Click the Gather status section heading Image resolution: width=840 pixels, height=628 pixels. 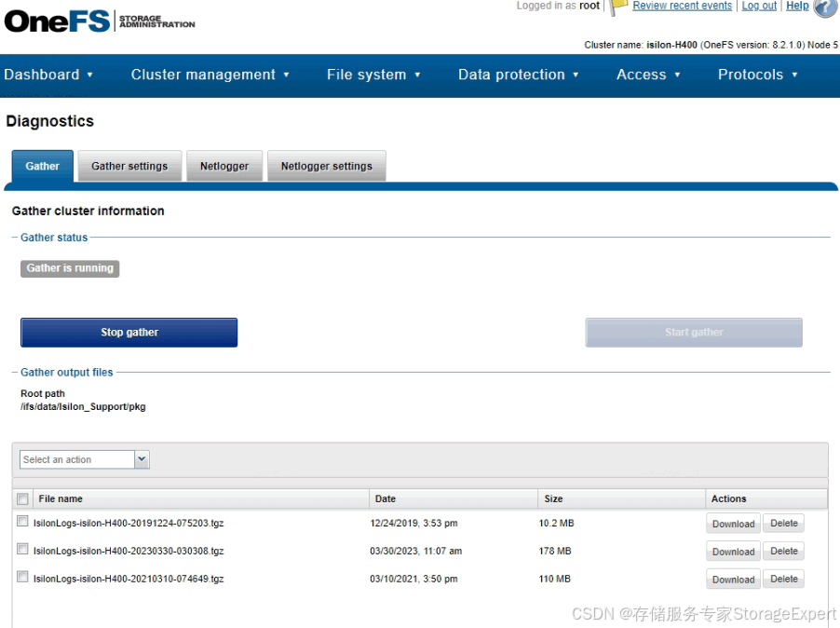54,238
